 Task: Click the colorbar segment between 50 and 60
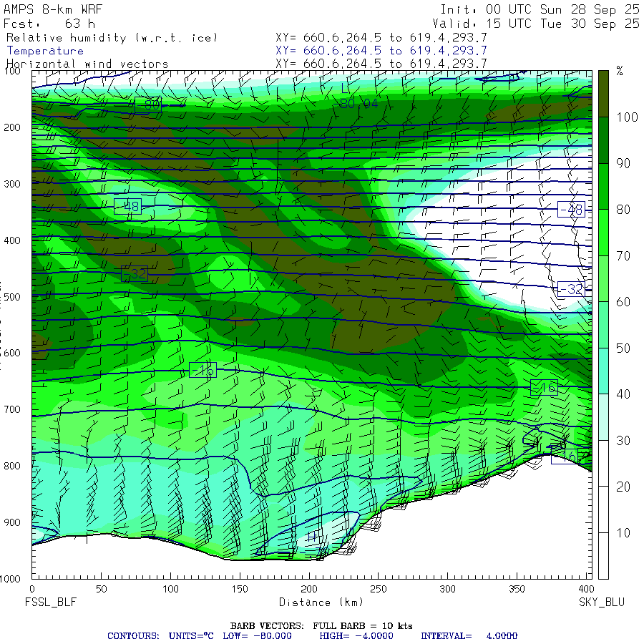(x=603, y=325)
